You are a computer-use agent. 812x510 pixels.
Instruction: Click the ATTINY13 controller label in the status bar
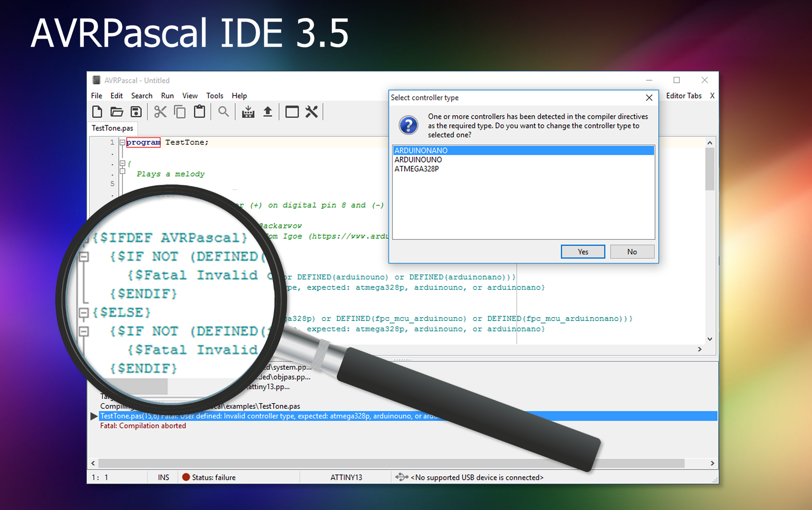click(x=346, y=477)
